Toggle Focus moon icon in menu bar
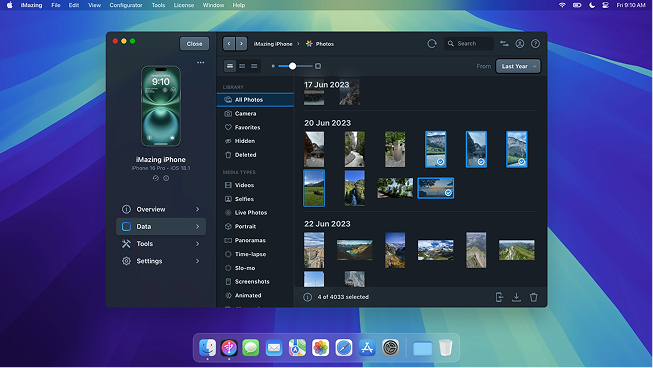653x368 pixels. coord(592,5)
